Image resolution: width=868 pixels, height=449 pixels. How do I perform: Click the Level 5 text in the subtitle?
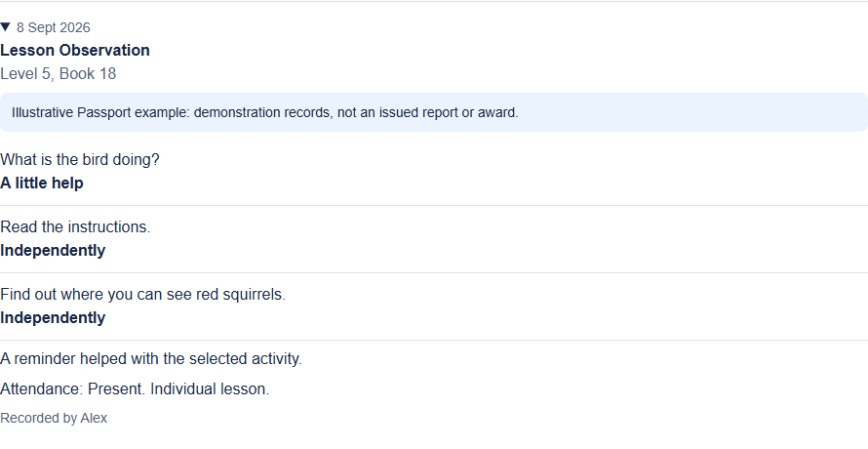[x=26, y=74]
